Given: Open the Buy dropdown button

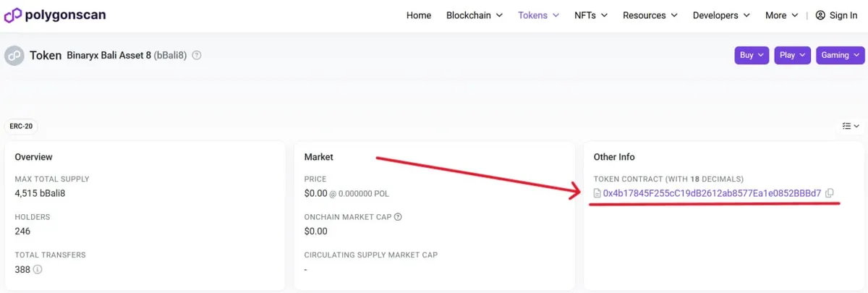Looking at the screenshot, I should click(752, 55).
